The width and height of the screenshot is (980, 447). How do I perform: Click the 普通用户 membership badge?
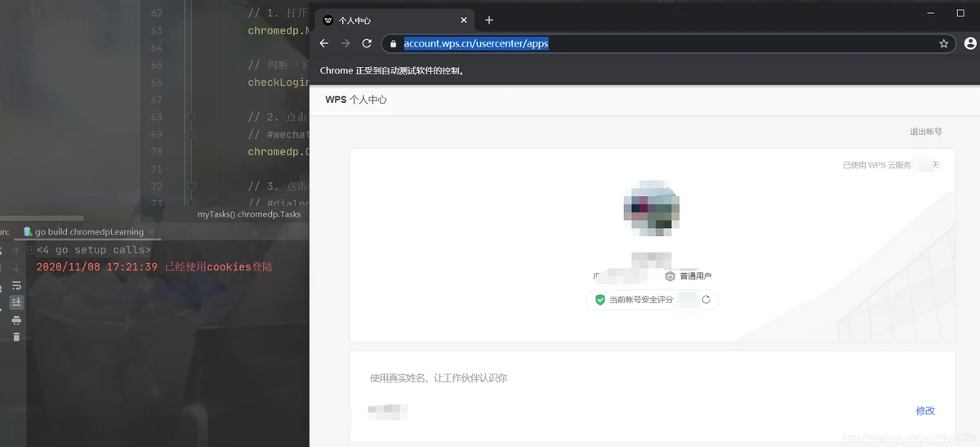point(688,276)
